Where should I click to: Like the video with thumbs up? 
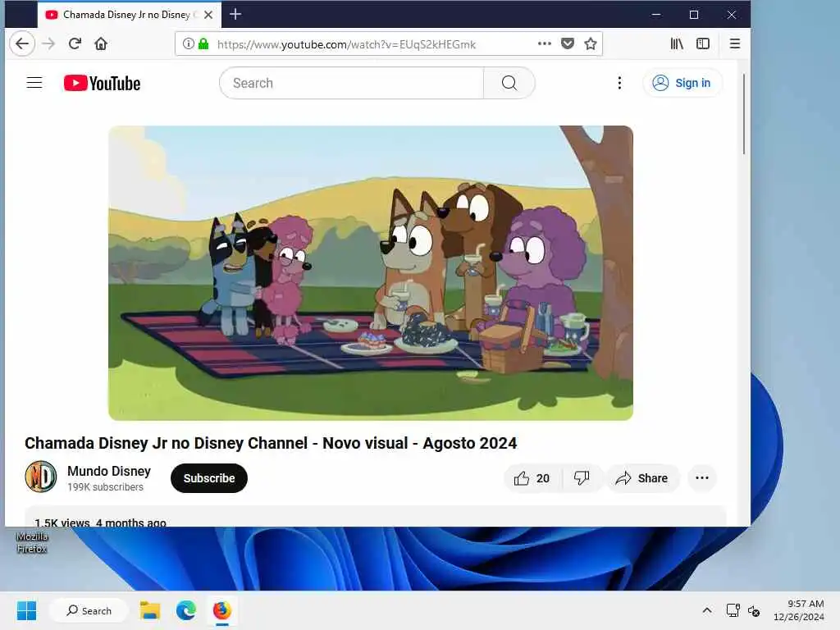(532, 478)
